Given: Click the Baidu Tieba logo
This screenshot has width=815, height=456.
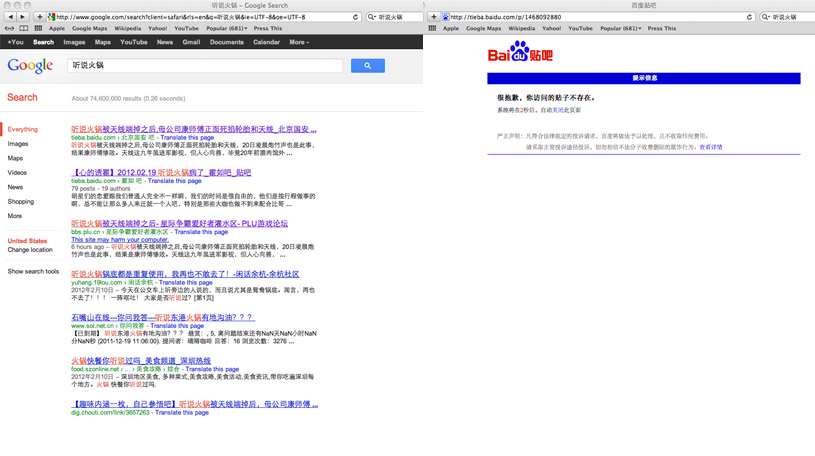Looking at the screenshot, I should tap(520, 54).
